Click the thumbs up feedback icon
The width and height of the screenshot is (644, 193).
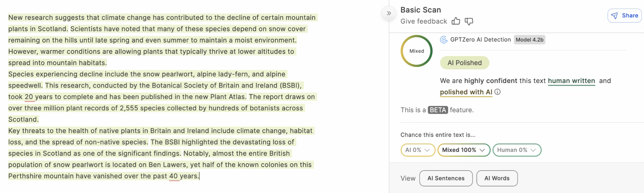455,21
